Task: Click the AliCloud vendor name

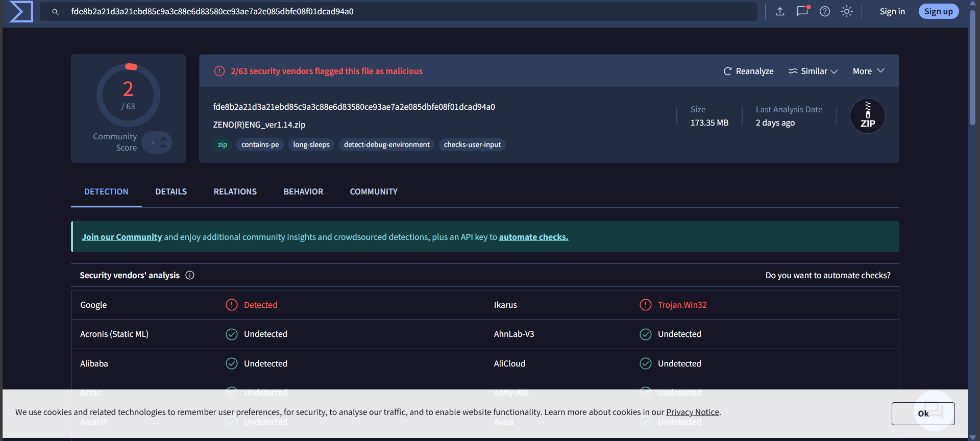Action: 509,363
